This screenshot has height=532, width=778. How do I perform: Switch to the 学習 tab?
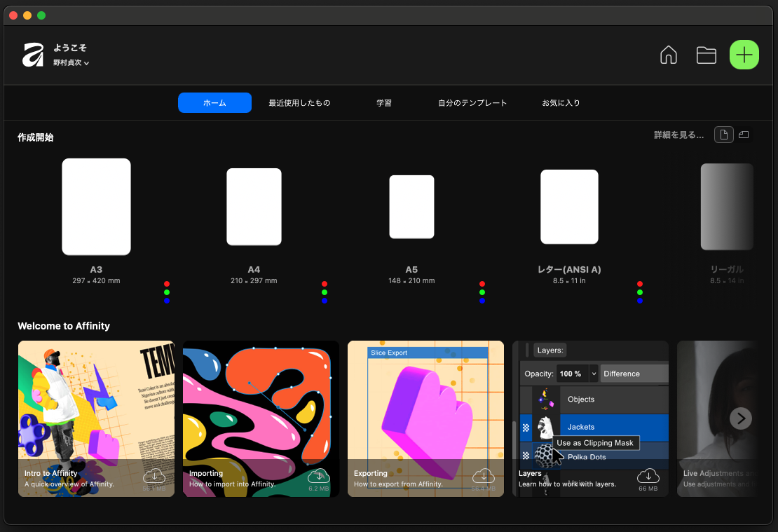coord(384,103)
